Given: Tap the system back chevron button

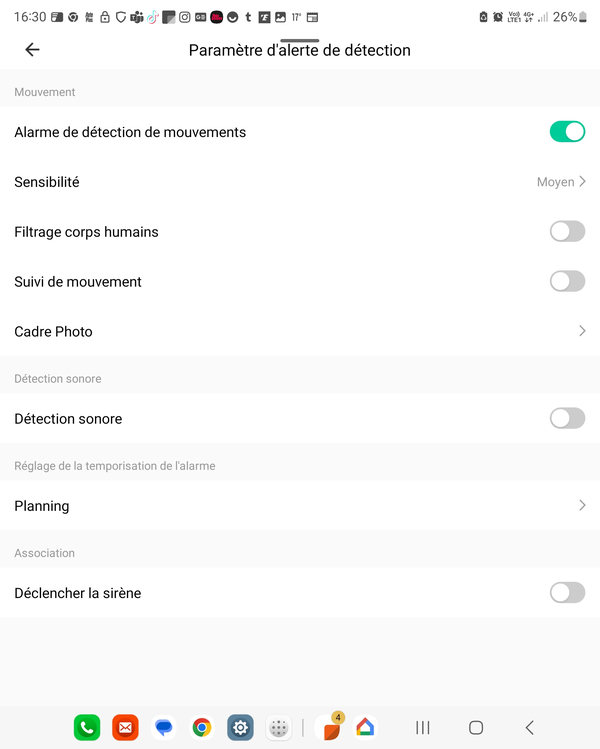Looking at the screenshot, I should coord(529,728).
